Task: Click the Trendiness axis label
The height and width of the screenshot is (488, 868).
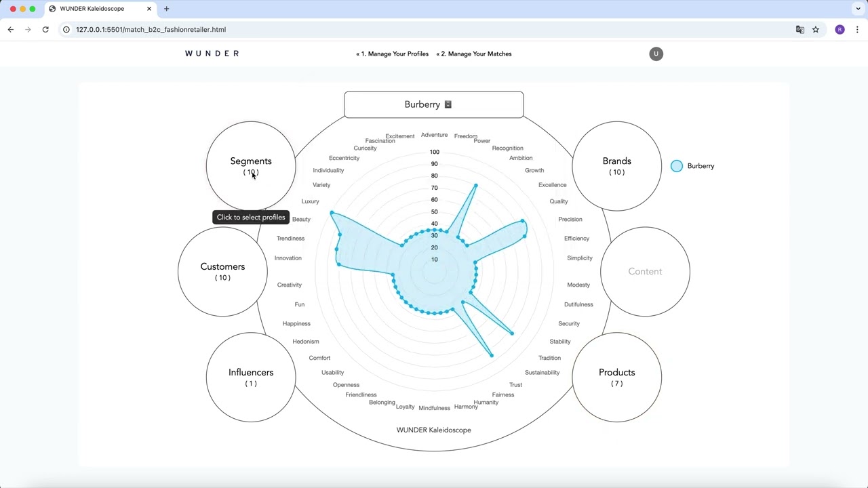Action: coord(290,239)
